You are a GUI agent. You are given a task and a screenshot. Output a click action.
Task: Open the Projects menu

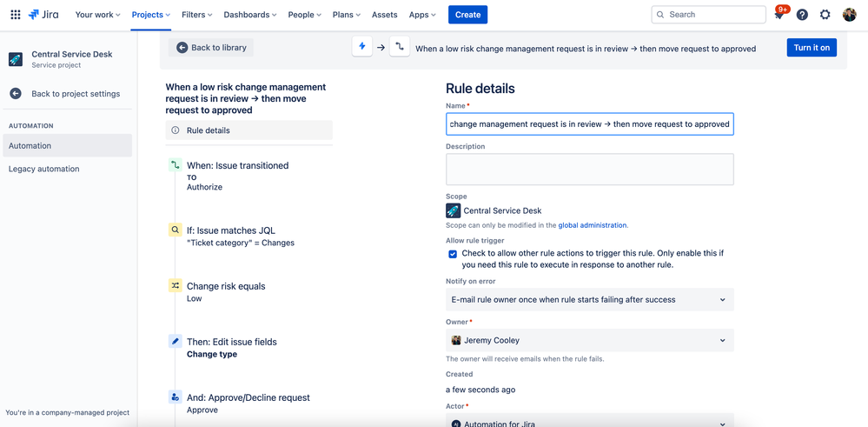coord(150,15)
